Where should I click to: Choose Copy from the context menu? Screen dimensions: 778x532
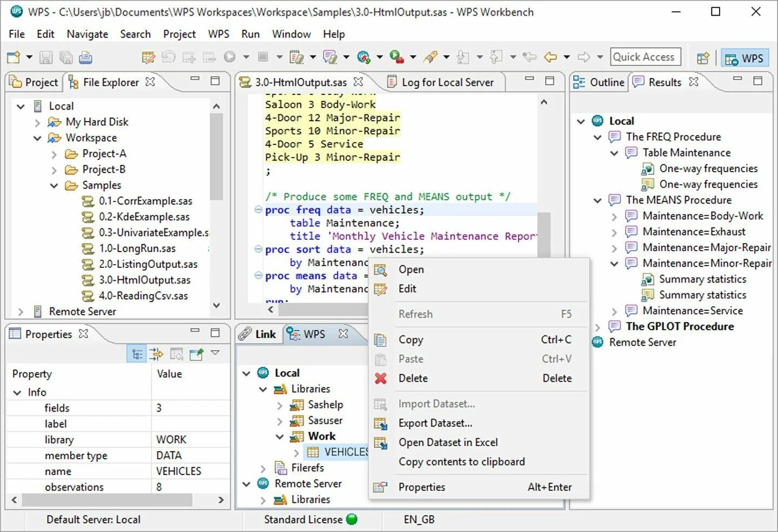(x=479, y=340)
